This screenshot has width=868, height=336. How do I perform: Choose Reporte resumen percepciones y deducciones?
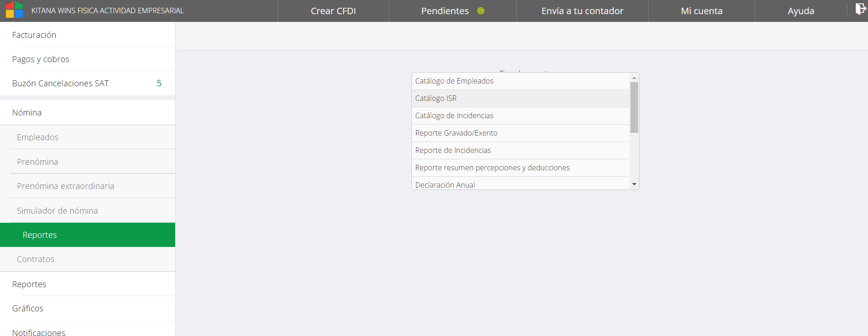(x=492, y=168)
